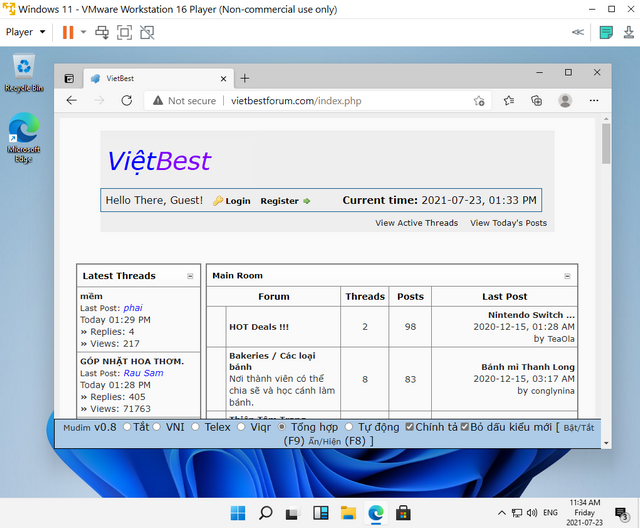The image size is (640, 528).
Task: Toggle Chính tả checkbox
Action: [x=409, y=427]
